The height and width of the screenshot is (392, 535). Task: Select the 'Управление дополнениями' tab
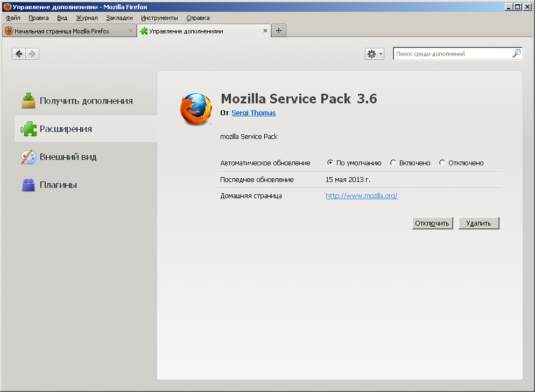[204, 31]
